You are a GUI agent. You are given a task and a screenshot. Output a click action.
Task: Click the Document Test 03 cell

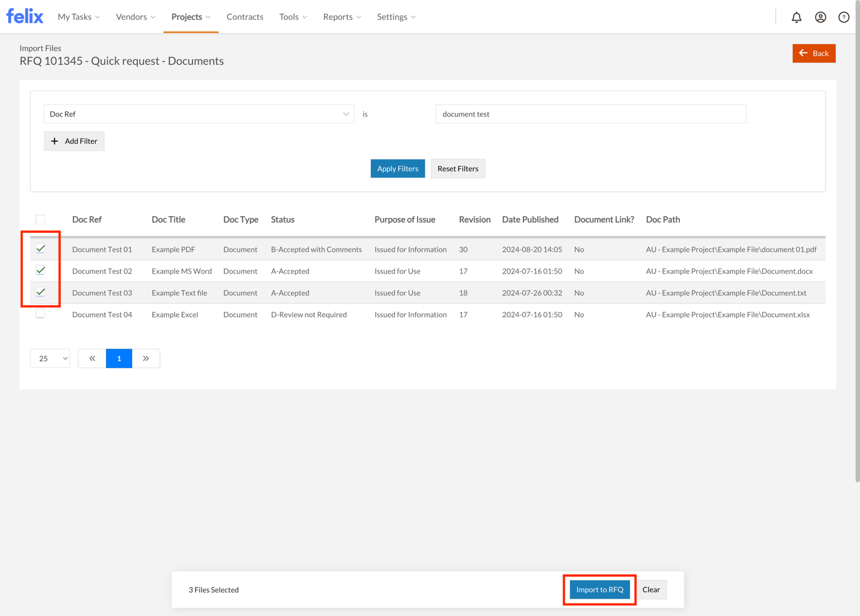point(102,293)
